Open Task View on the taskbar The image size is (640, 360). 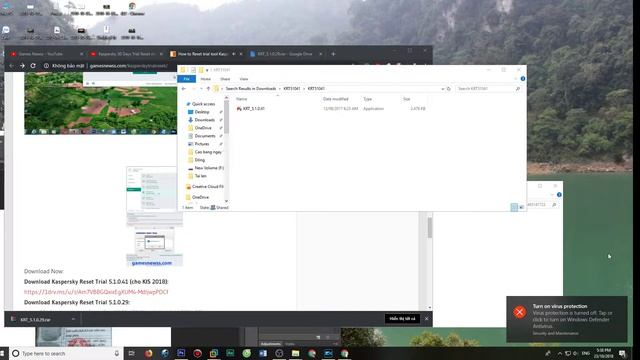coord(131,353)
